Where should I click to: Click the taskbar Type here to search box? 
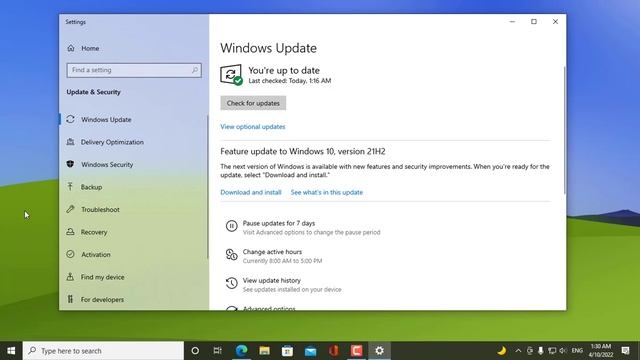click(103, 351)
